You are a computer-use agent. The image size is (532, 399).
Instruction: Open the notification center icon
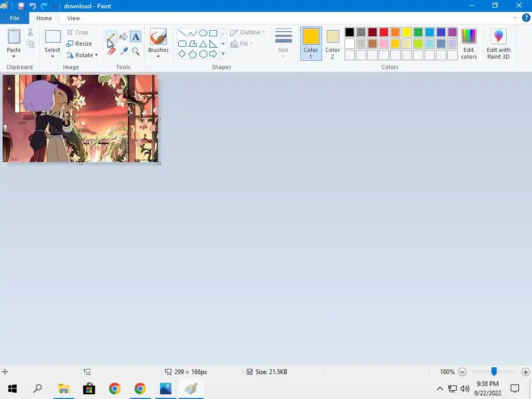(515, 389)
